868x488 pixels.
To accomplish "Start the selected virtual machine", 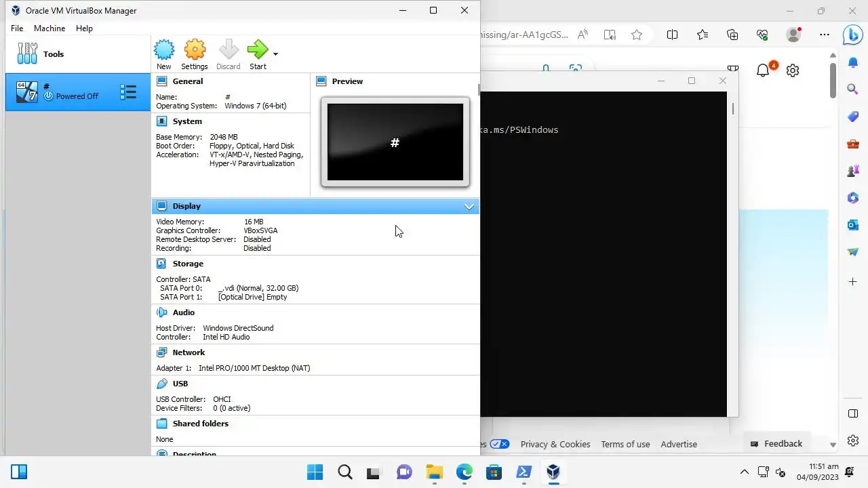I will [x=258, y=54].
